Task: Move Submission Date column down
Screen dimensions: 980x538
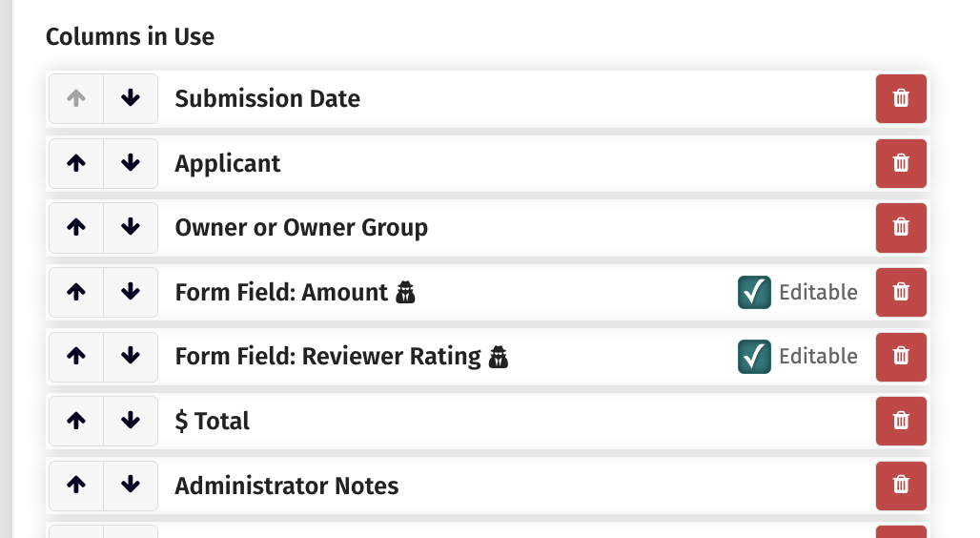Action: [131, 99]
